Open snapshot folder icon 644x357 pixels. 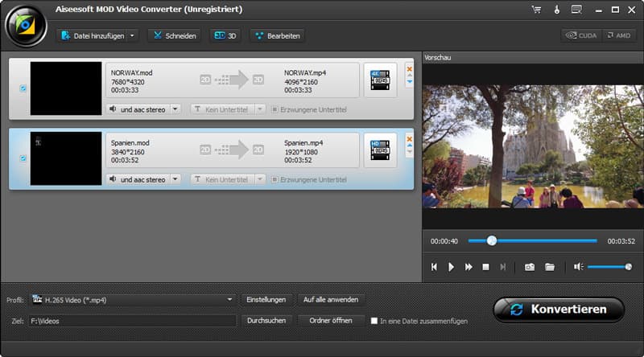click(550, 267)
